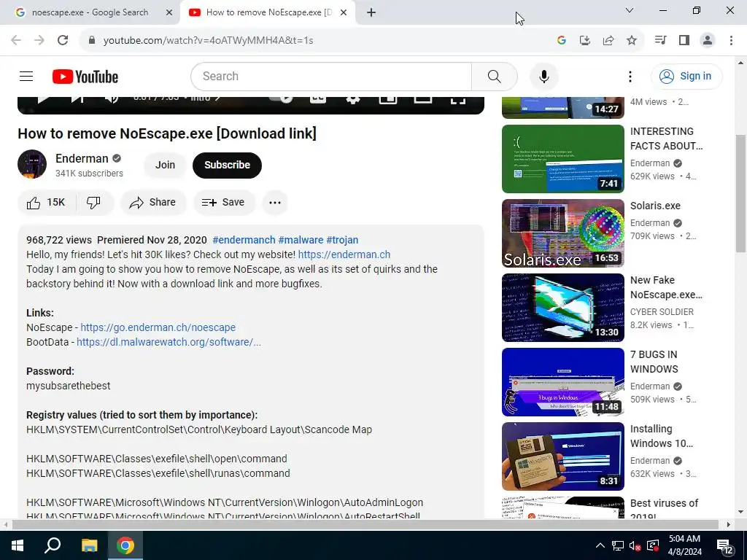Open the go.enderman.ch/noescape download link
Screen dimensions: 747x560
[158, 327]
